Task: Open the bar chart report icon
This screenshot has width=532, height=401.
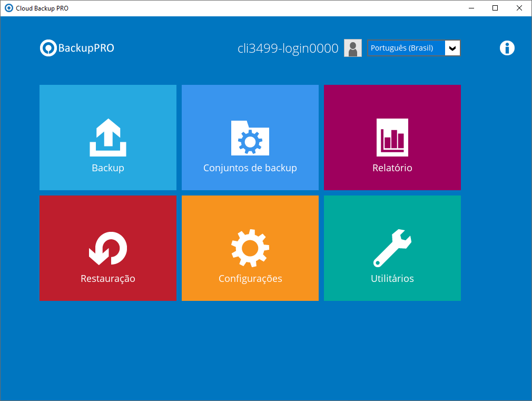Action: [x=392, y=138]
